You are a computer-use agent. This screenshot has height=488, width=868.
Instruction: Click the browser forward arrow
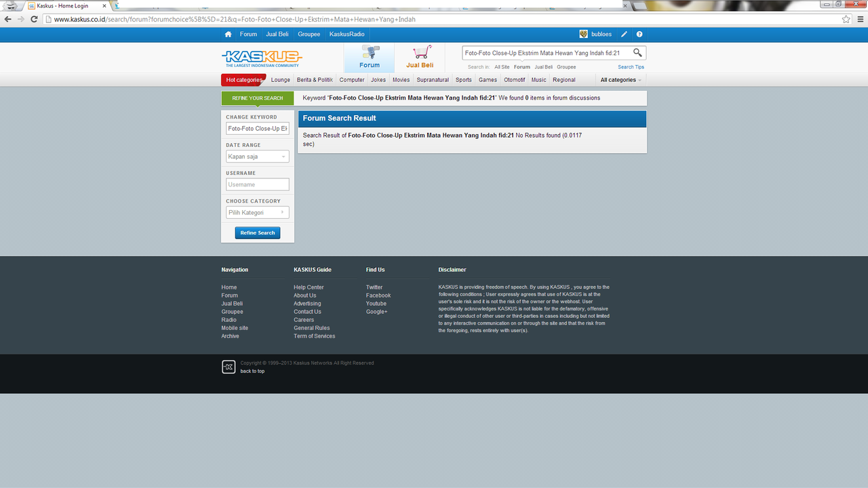21,19
